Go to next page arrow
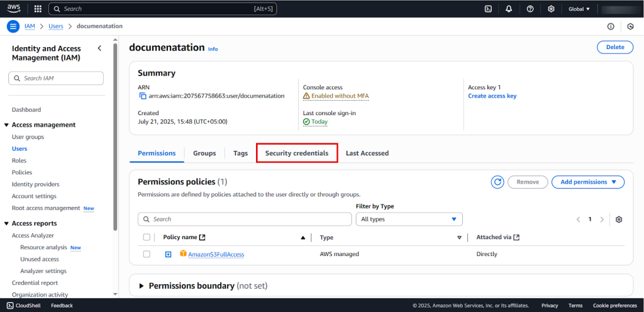644x312 pixels. click(x=602, y=220)
